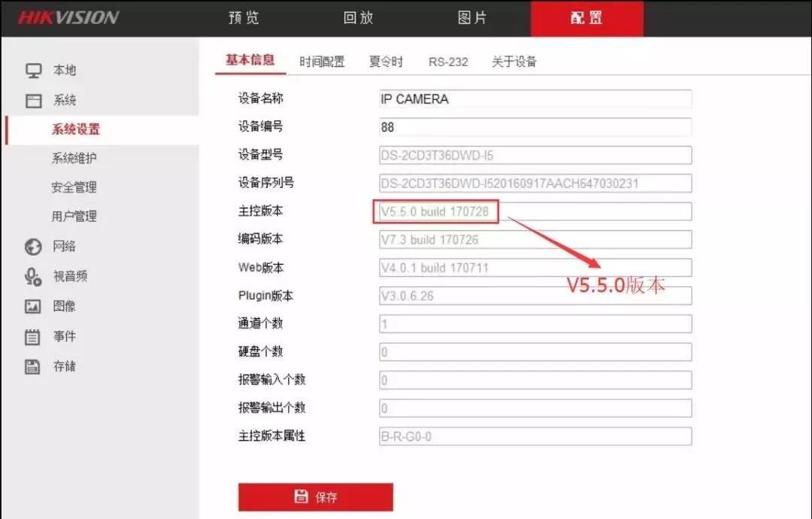The height and width of the screenshot is (519, 812).
Task: Click the picture icon beside 图像
Action: [x=33, y=307]
